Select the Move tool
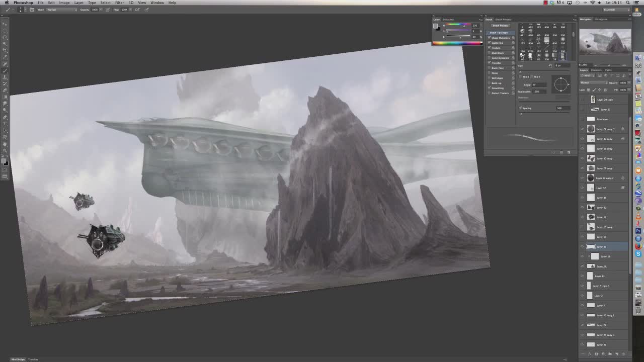 (x=5, y=24)
